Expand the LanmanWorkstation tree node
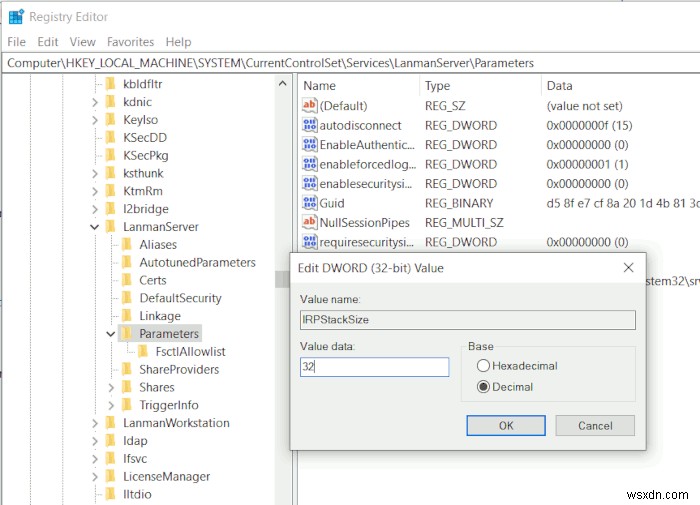This screenshot has height=505, width=700. (x=95, y=423)
